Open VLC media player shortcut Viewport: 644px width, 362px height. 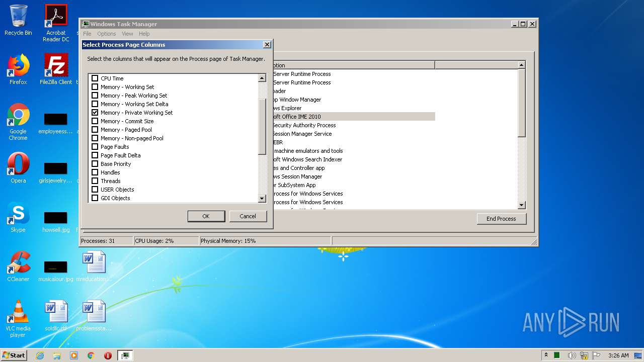[x=18, y=319]
